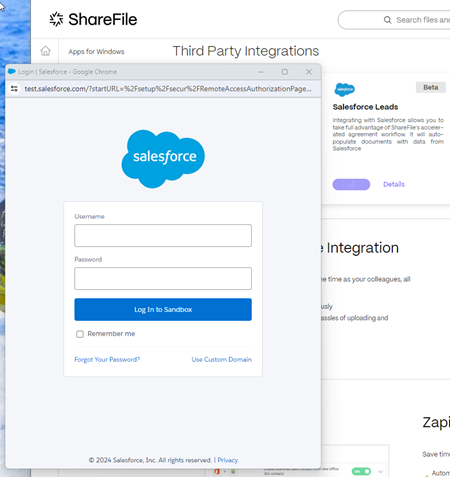The width and height of the screenshot is (450, 477).
Task: Click the Office icon in Zapier preview
Action: [217, 471]
